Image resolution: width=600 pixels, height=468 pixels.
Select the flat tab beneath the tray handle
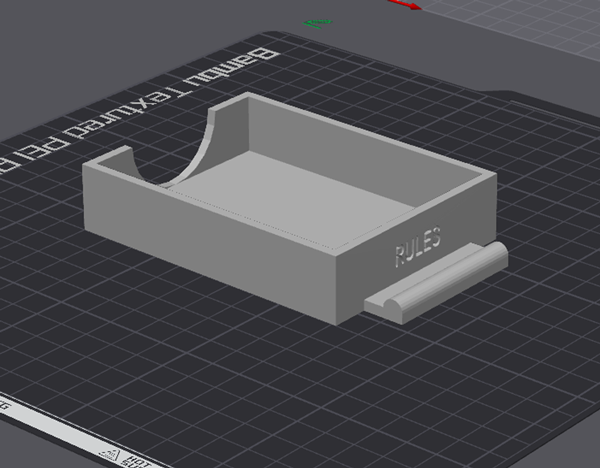pyautogui.click(x=383, y=309)
